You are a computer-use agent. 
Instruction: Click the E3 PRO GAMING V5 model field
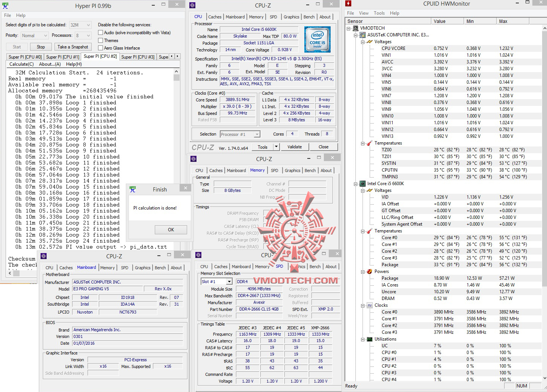point(108,289)
